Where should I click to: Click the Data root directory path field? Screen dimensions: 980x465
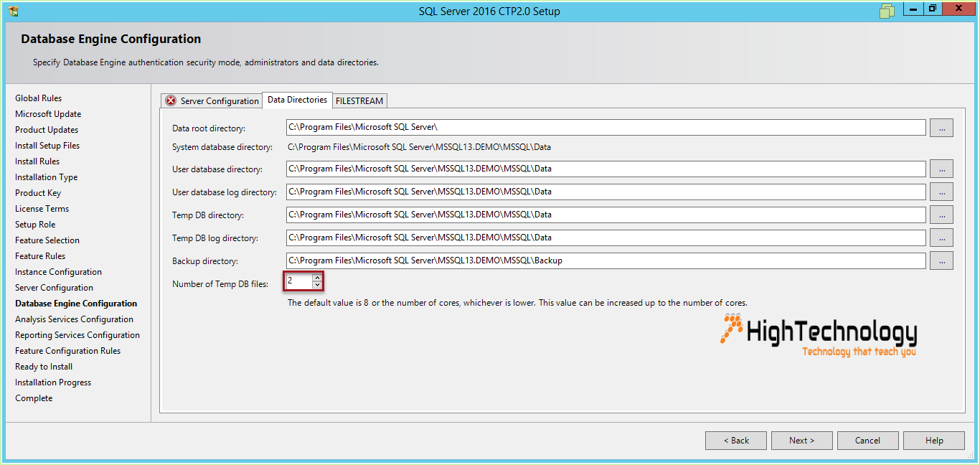(x=606, y=127)
